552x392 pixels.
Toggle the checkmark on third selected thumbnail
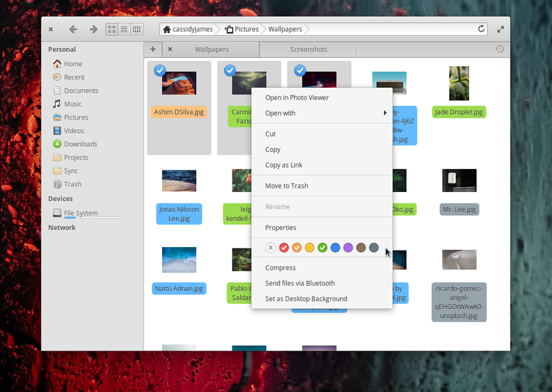coord(299,70)
